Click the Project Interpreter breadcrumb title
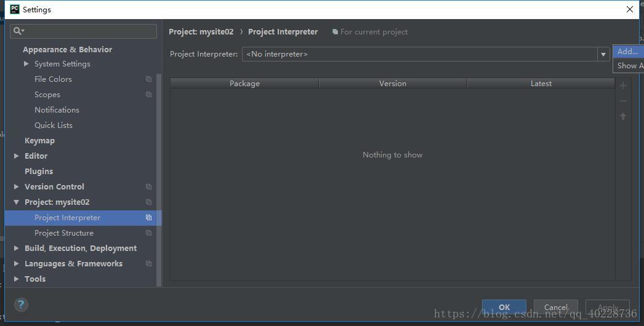 coord(283,31)
